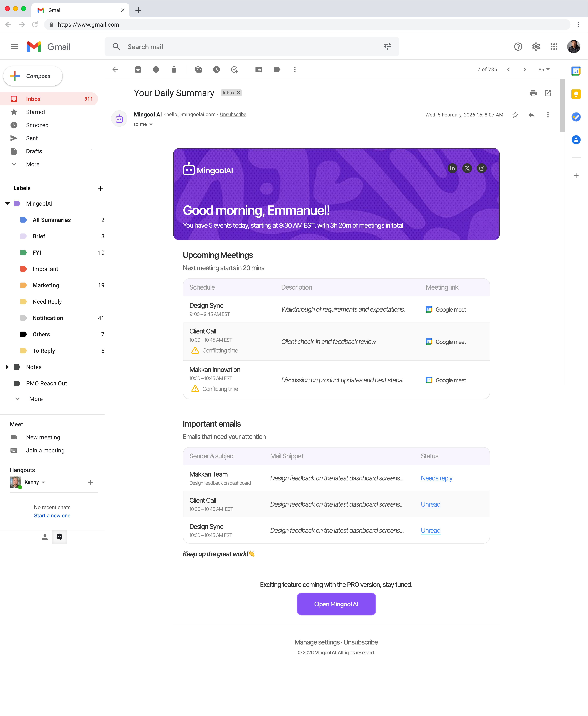The height and width of the screenshot is (716, 588).
Task: Print the Daily Summary email
Action: pos(533,93)
